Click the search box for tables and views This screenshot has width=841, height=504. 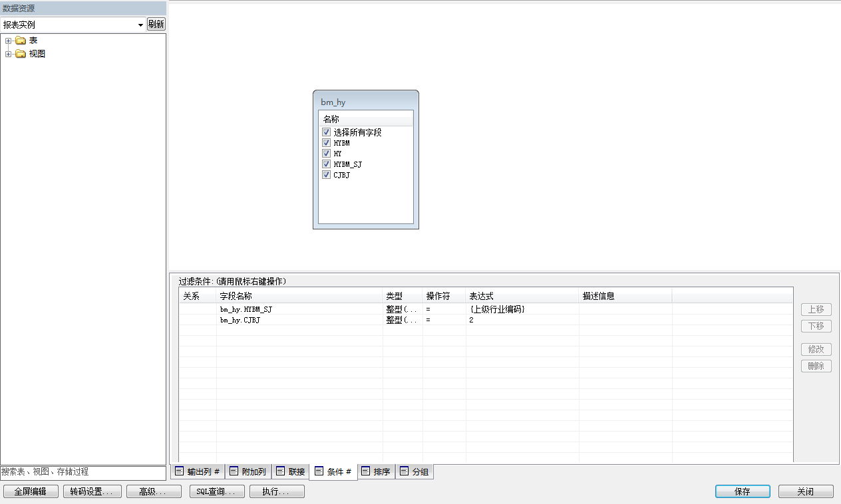(83, 471)
